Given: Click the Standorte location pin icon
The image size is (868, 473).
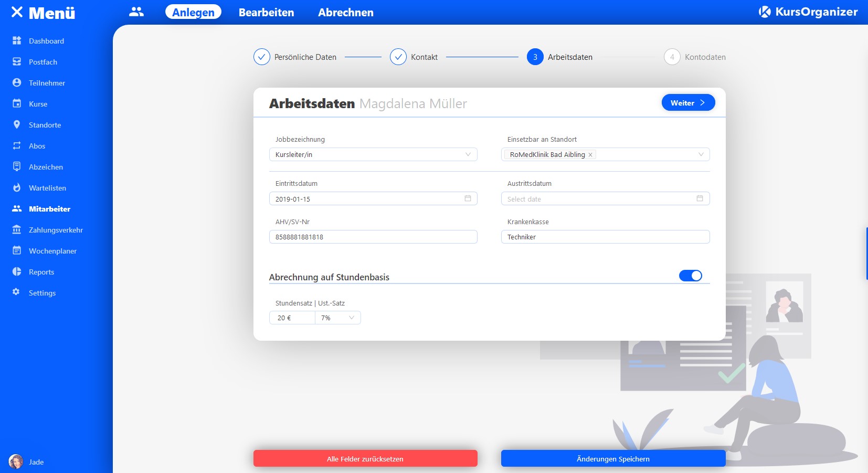Looking at the screenshot, I should point(17,124).
